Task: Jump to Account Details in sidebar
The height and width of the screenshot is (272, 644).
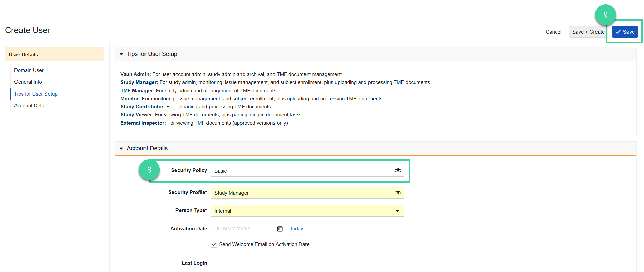Action: [x=32, y=106]
